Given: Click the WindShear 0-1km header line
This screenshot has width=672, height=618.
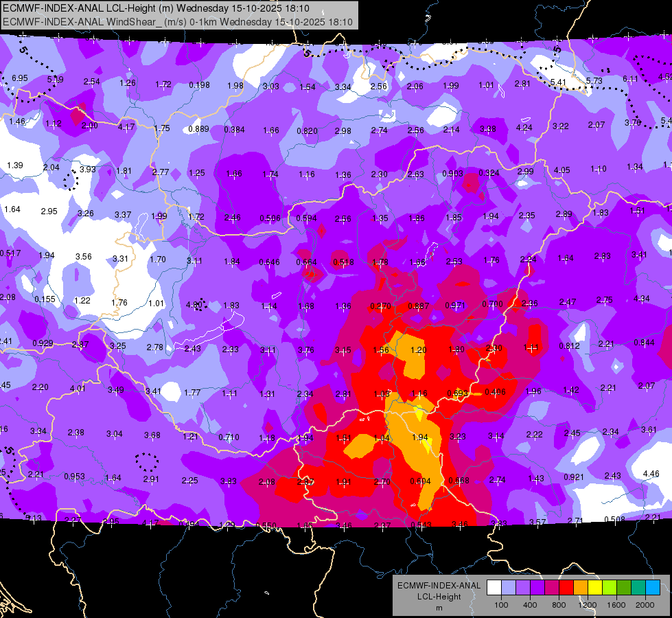Looking at the screenshot, I should [177, 22].
